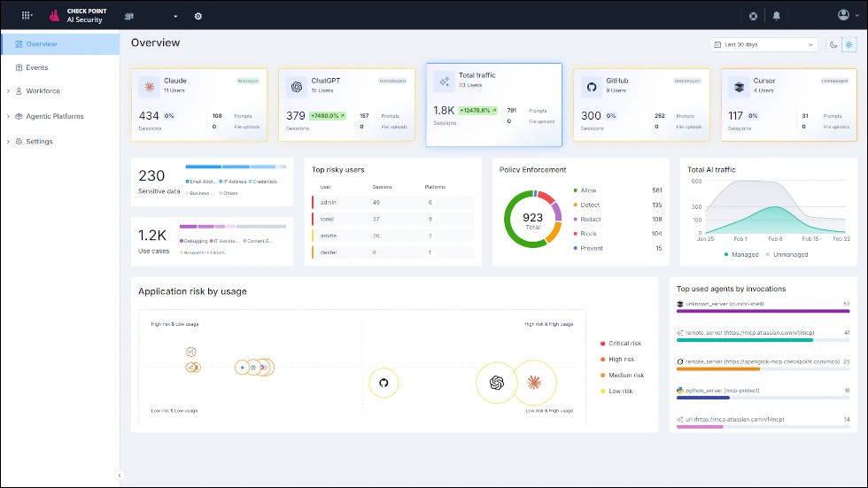Expand the sidebar Settings chevron
This screenshot has width=868, height=488.
[x=8, y=141]
